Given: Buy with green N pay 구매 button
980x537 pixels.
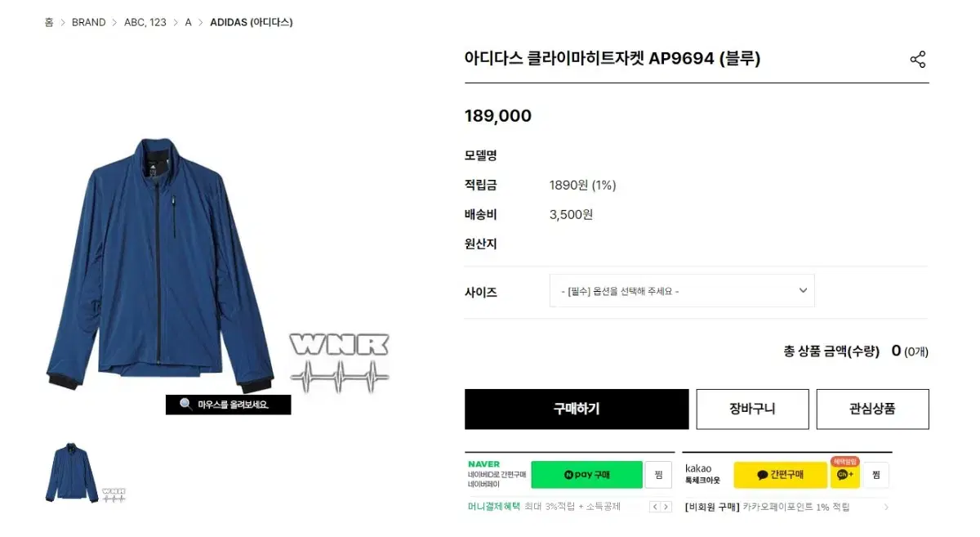Looking at the screenshot, I should click(x=586, y=475).
